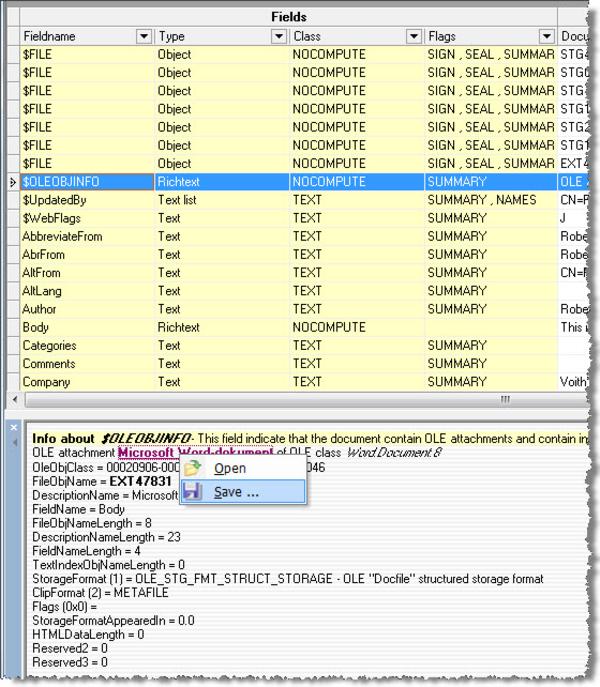
Task: Close the info panel with the X icon
Action: [x=14, y=427]
